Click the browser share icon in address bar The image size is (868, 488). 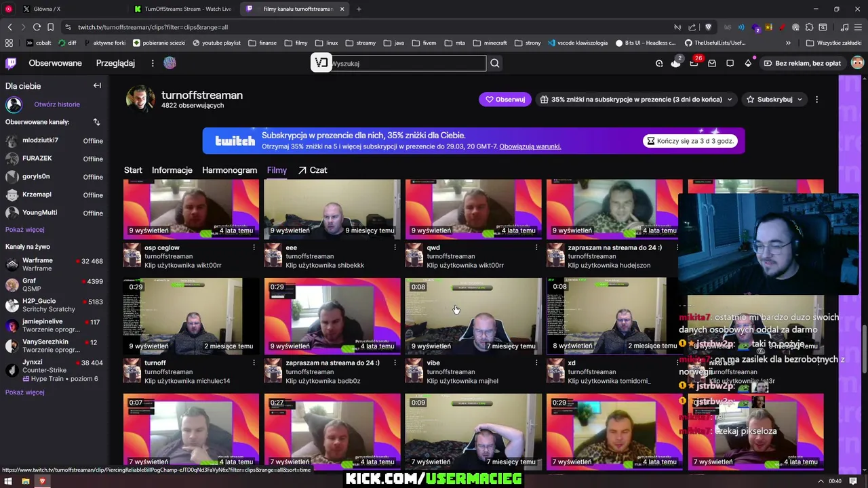pos(692,27)
